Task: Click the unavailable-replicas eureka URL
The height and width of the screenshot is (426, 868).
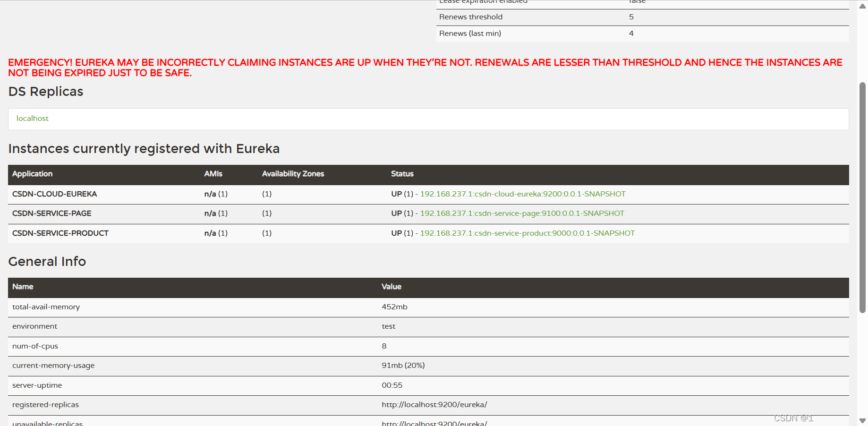Action: click(434, 423)
